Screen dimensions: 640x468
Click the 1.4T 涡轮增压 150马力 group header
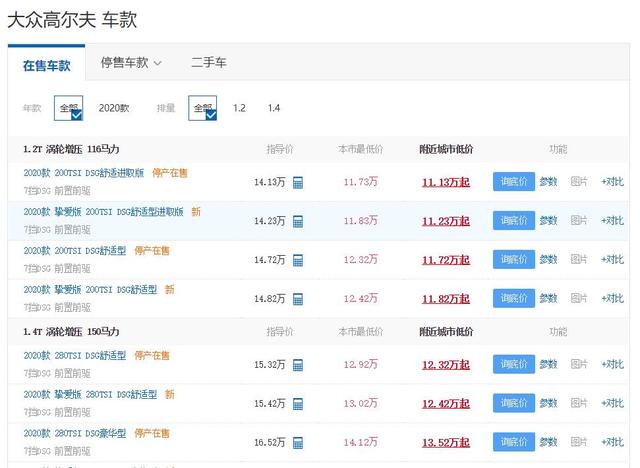71,332
